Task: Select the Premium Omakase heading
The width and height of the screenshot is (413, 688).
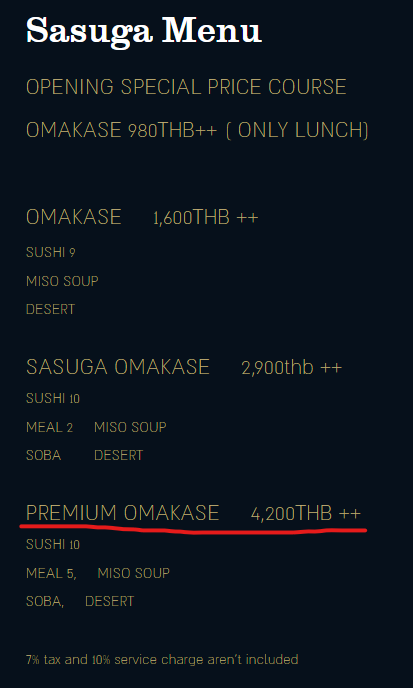Action: [122, 513]
